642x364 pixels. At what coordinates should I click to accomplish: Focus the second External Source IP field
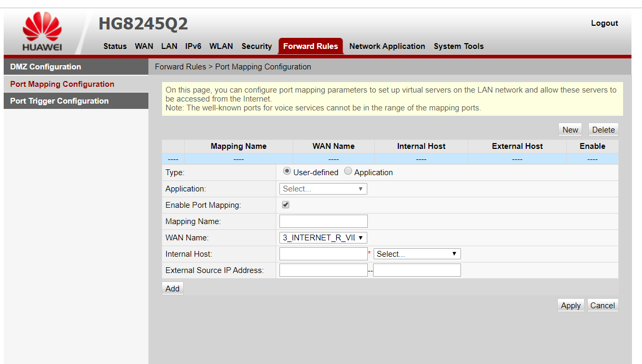tap(417, 270)
